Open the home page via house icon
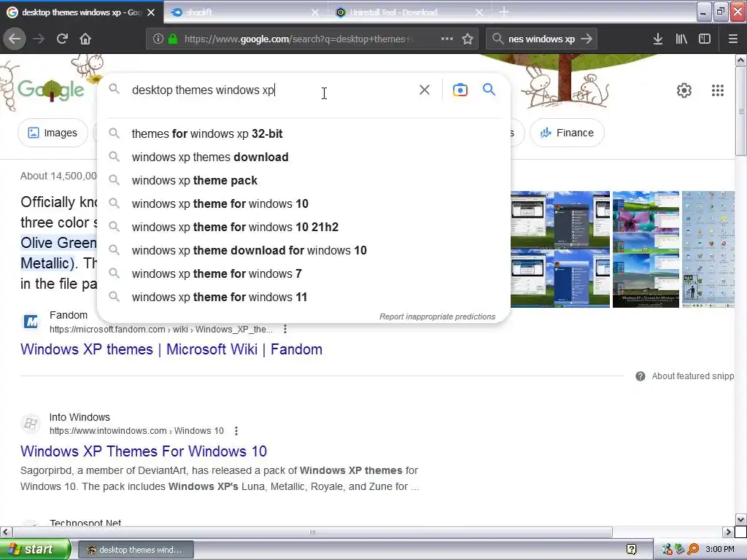This screenshot has height=560, width=747. (85, 39)
